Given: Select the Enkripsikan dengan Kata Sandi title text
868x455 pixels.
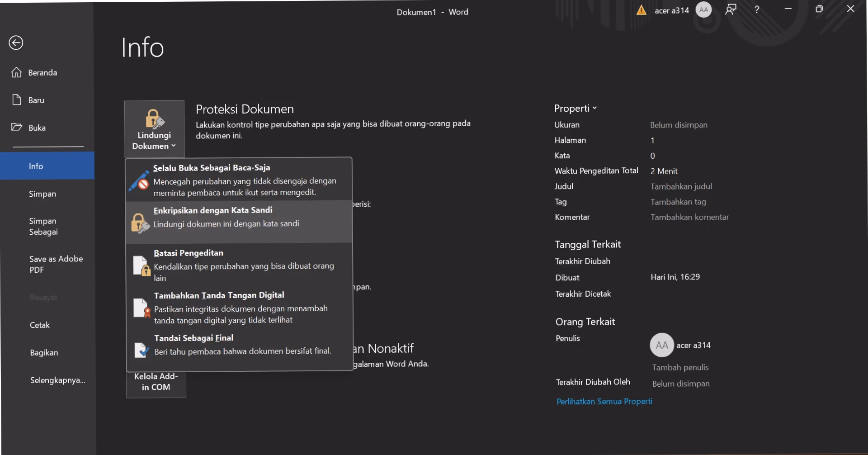Looking at the screenshot, I should (x=213, y=210).
